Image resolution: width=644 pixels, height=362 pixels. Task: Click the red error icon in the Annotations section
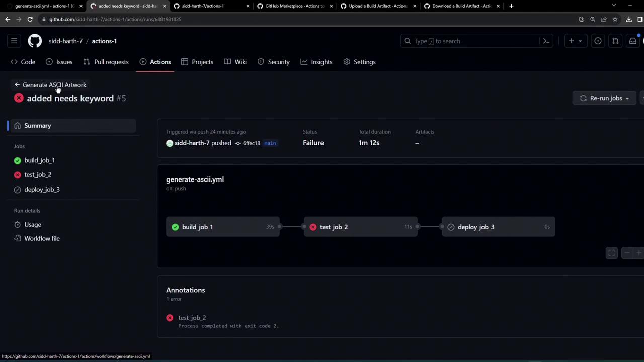(x=170, y=318)
